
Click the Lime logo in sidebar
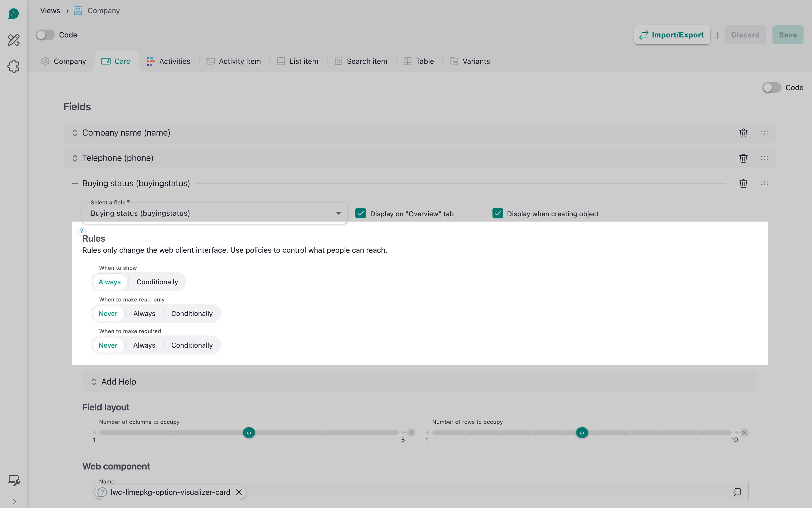coord(13,14)
